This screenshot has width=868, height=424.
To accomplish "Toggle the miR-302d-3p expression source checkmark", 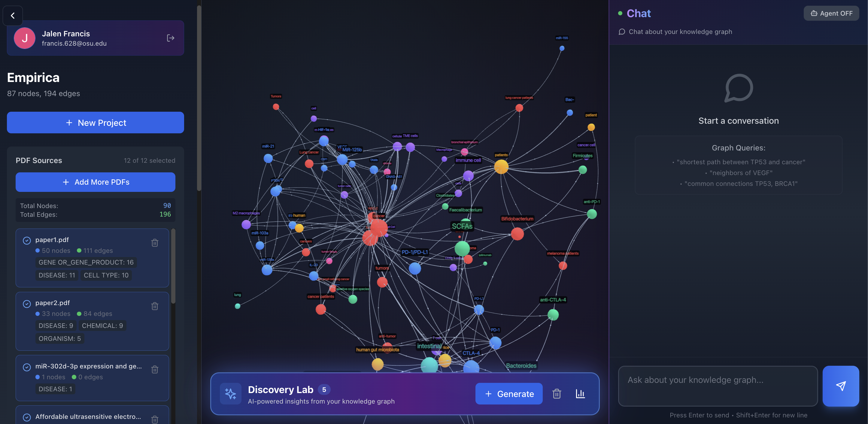I will (27, 367).
